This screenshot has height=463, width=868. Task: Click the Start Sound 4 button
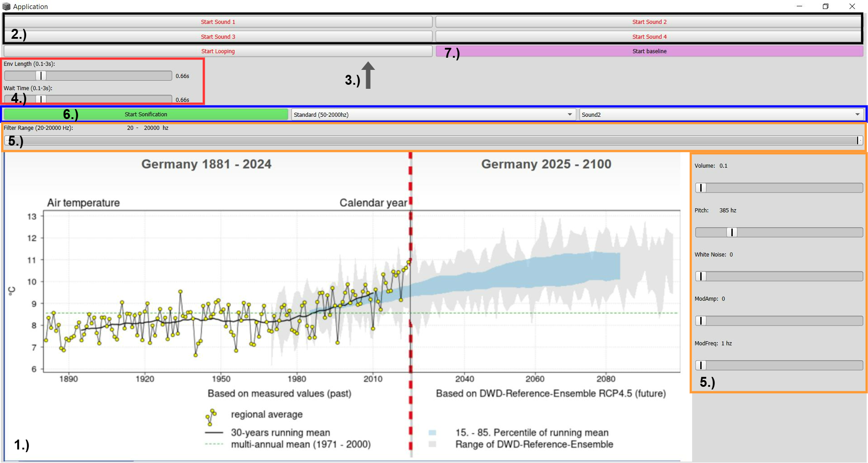(x=649, y=37)
